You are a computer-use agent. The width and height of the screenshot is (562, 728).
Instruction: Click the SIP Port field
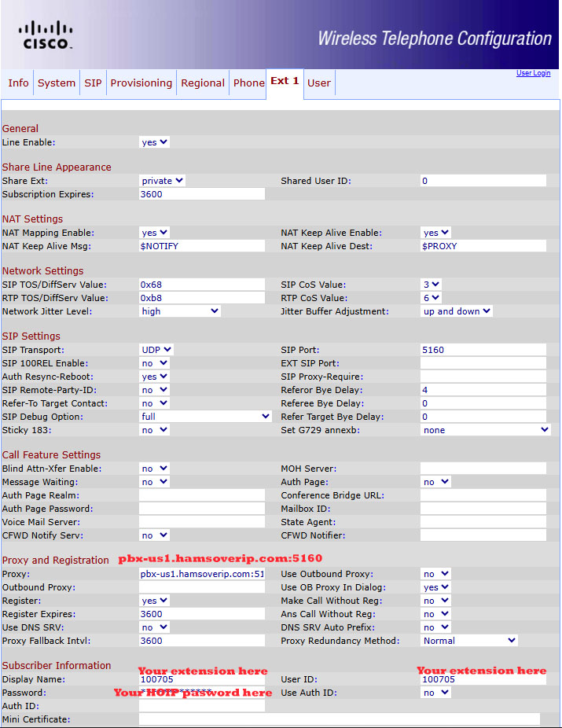pos(483,350)
